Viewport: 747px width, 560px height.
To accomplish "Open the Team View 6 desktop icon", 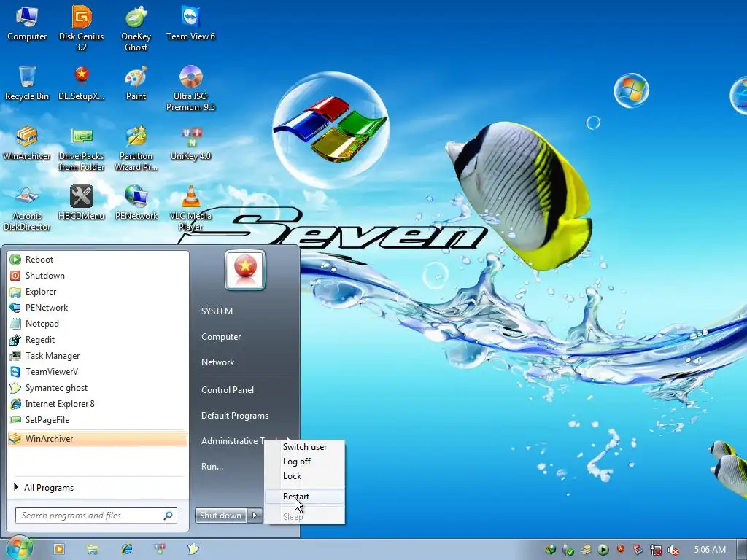I will pos(190,24).
